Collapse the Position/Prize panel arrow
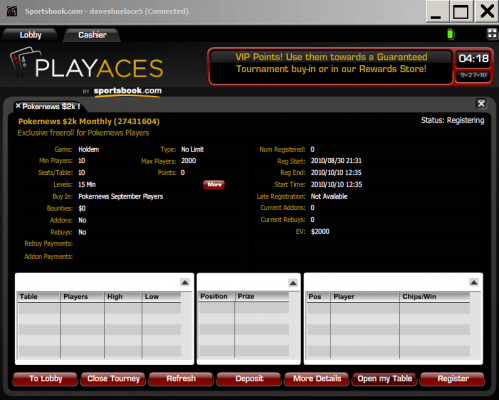The width and height of the screenshot is (499, 400). click(x=293, y=283)
